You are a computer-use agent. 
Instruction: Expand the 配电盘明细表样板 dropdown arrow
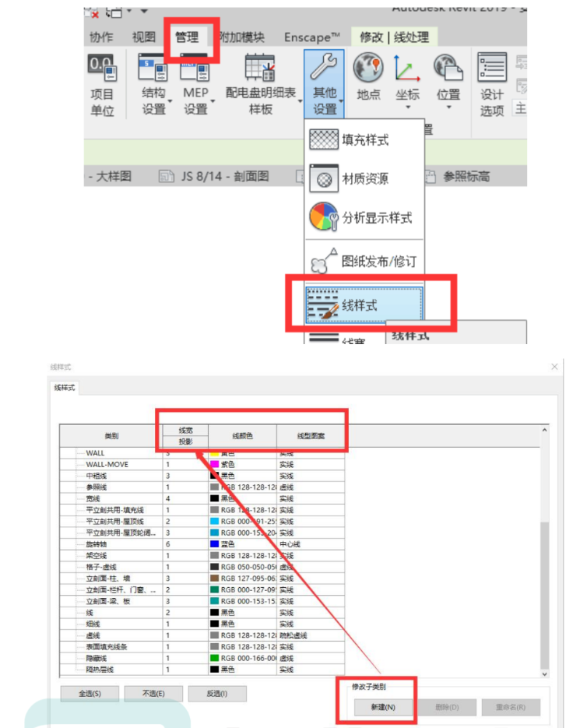coord(300,101)
